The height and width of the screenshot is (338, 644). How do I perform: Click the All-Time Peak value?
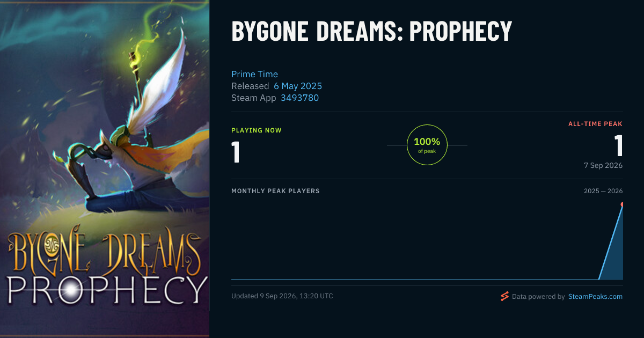(x=618, y=146)
